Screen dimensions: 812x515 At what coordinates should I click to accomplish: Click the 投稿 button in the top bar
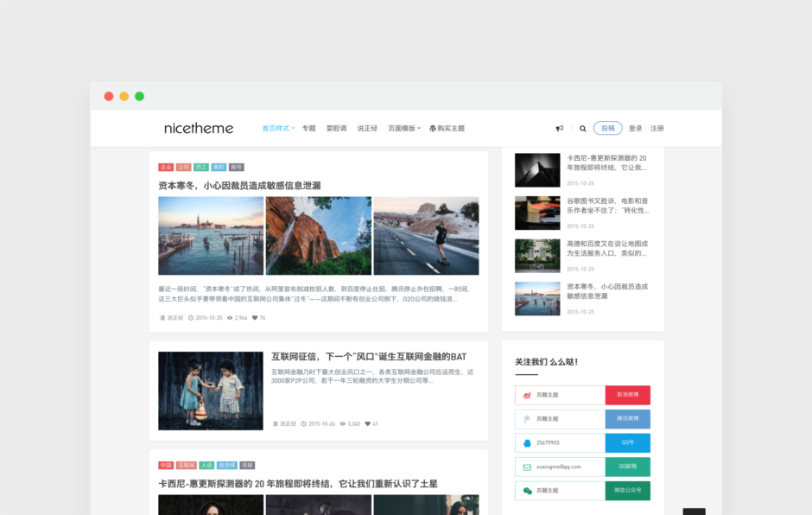(x=607, y=127)
